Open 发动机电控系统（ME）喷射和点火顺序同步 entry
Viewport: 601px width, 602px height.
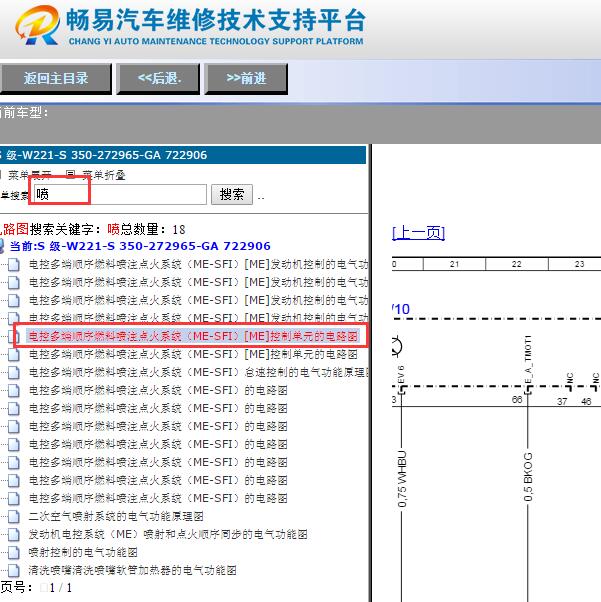168,534
